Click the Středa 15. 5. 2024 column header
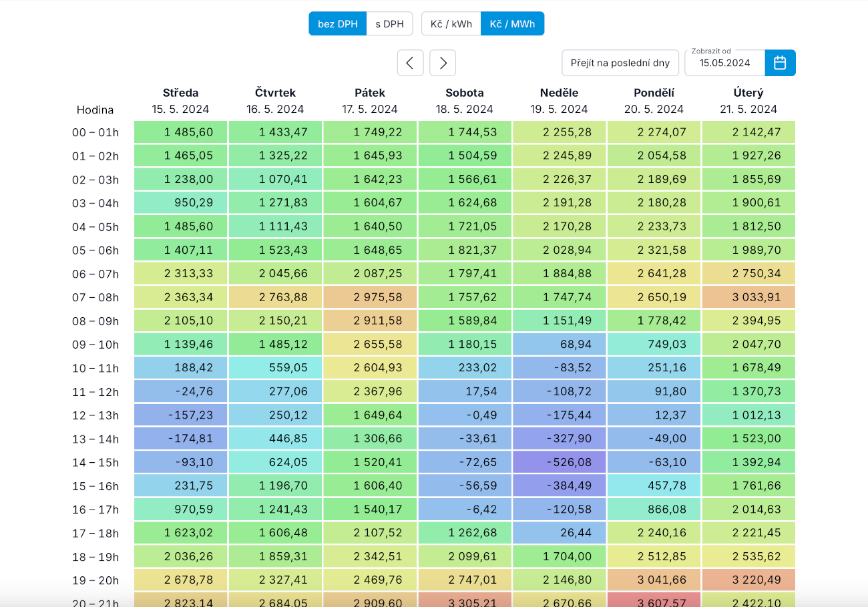Viewport: 868px width, 607px height. (180, 101)
